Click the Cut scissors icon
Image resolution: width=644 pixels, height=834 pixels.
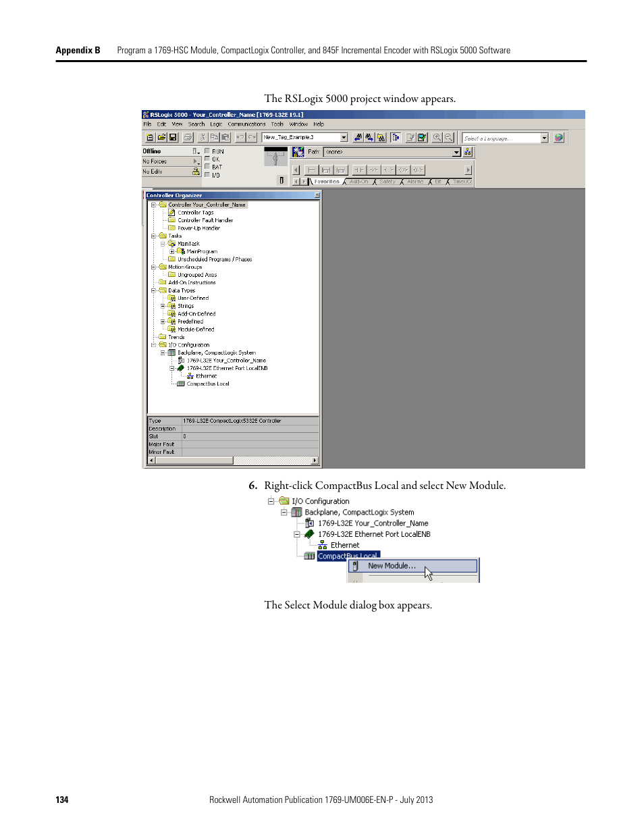203,137
